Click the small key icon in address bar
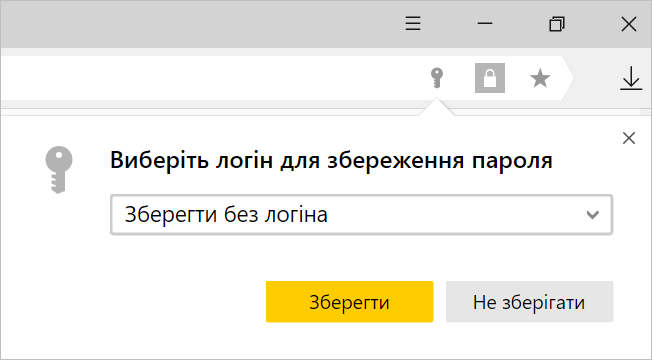The width and height of the screenshot is (652, 360). [437, 78]
